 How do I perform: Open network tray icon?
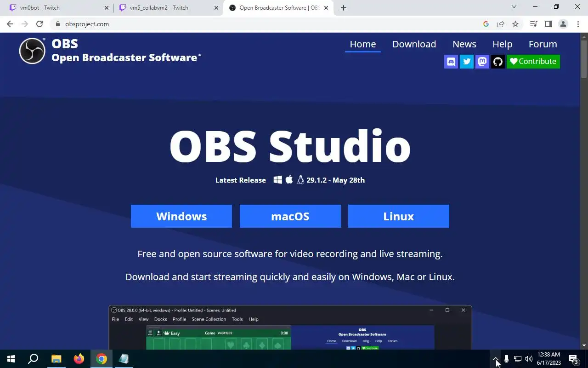tap(517, 359)
